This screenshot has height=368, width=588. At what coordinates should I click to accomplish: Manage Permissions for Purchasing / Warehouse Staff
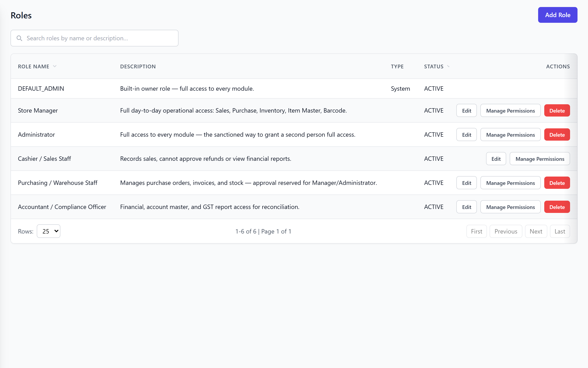(511, 183)
